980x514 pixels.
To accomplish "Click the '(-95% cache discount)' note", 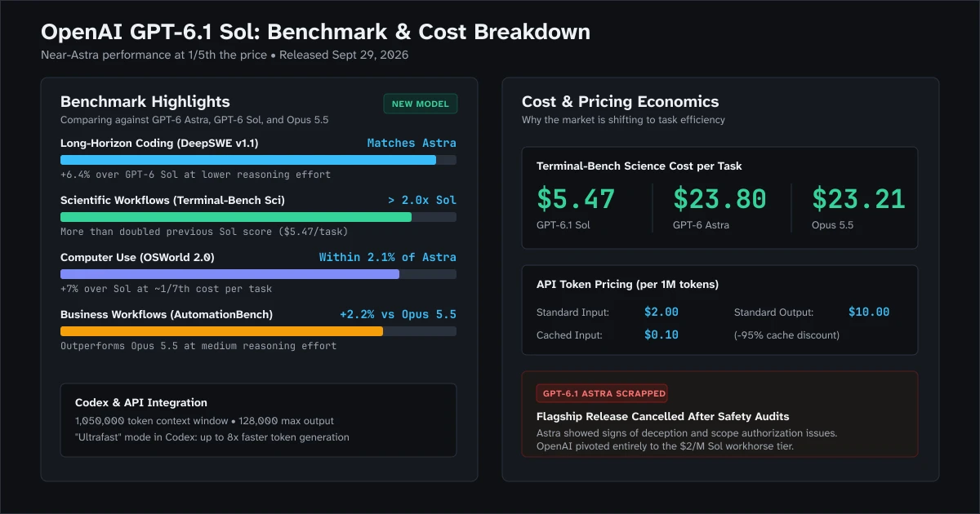I will [x=786, y=335].
